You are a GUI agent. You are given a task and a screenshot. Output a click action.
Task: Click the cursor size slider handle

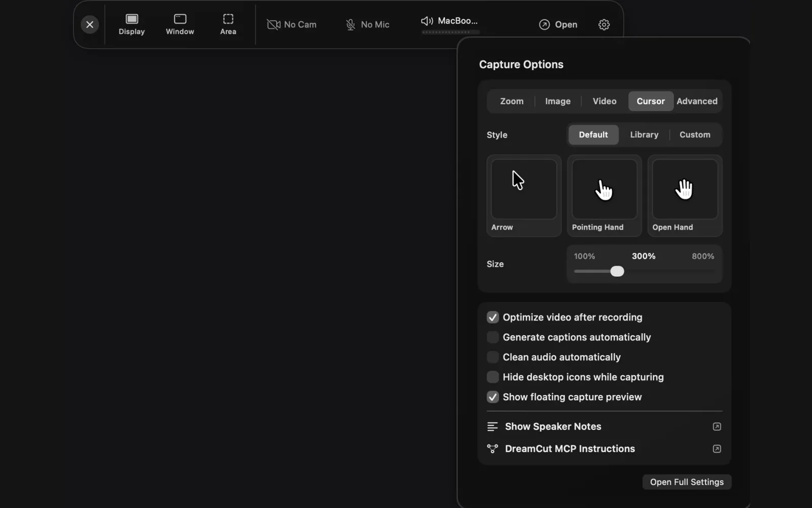click(617, 271)
